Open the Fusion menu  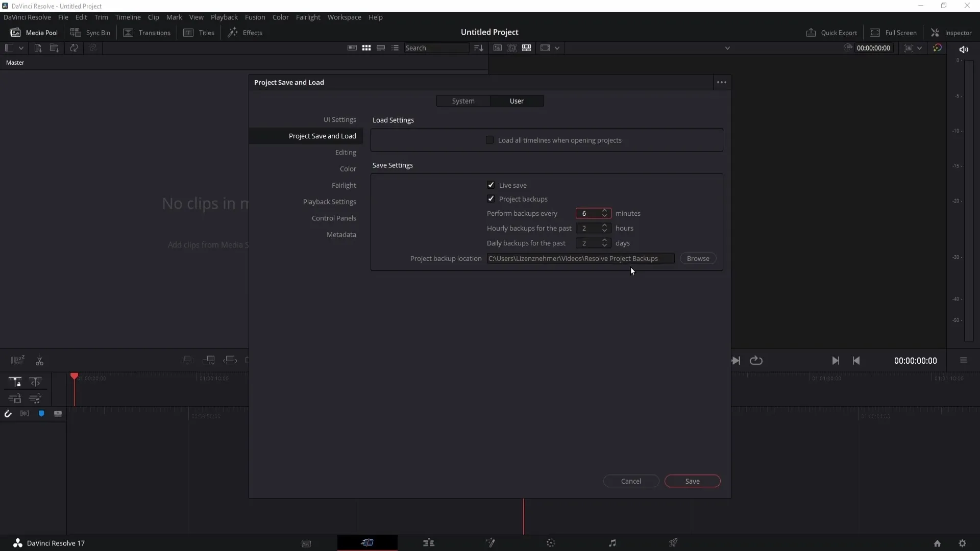pos(255,17)
